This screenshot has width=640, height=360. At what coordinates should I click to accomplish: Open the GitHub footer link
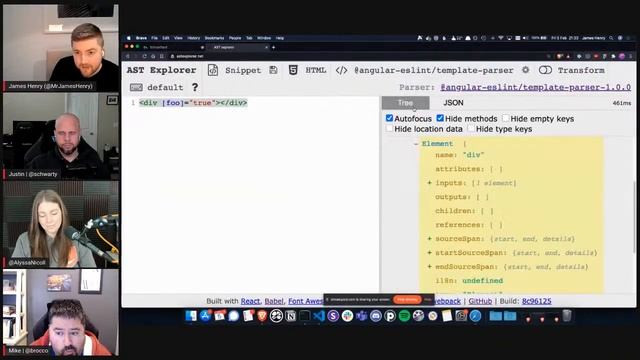(480, 301)
